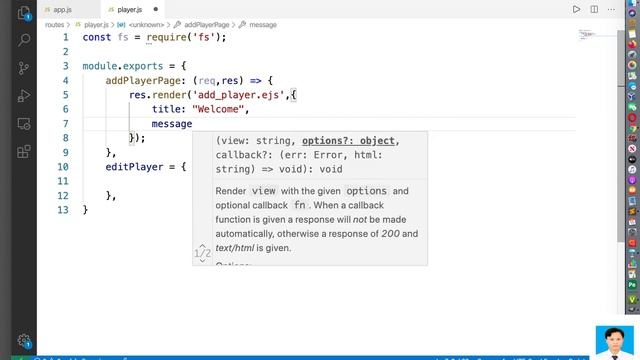Click addPlayerPage on line 4
The width and height of the screenshot is (640, 360).
coord(143,81)
